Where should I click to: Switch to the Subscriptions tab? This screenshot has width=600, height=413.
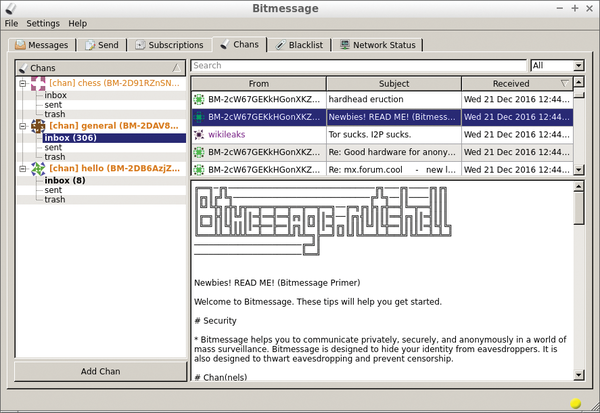[169, 45]
